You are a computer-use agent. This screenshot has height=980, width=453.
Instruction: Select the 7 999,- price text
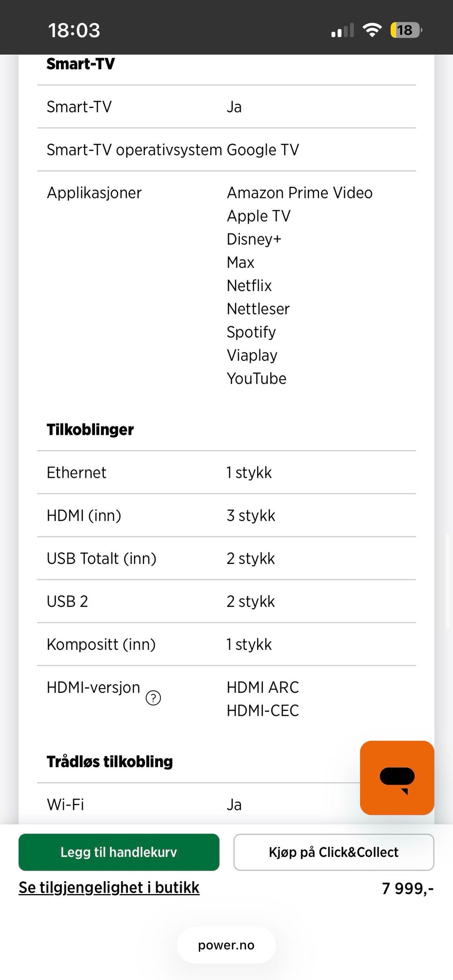[x=407, y=889]
